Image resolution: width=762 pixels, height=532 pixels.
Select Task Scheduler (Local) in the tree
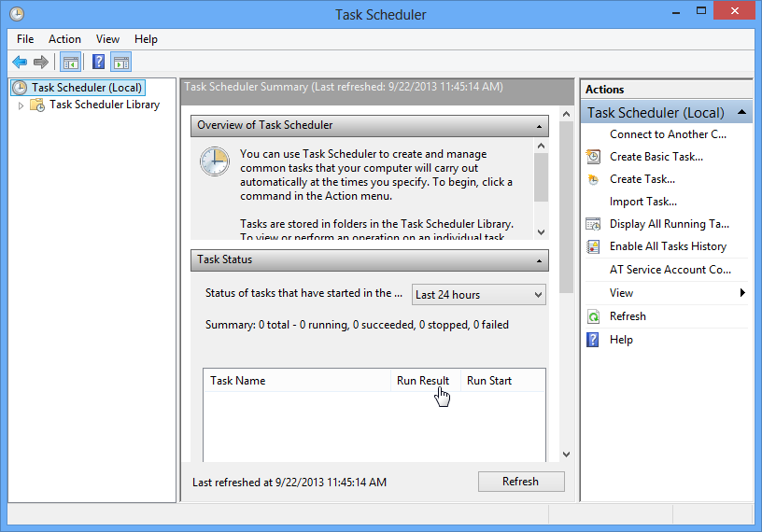86,88
